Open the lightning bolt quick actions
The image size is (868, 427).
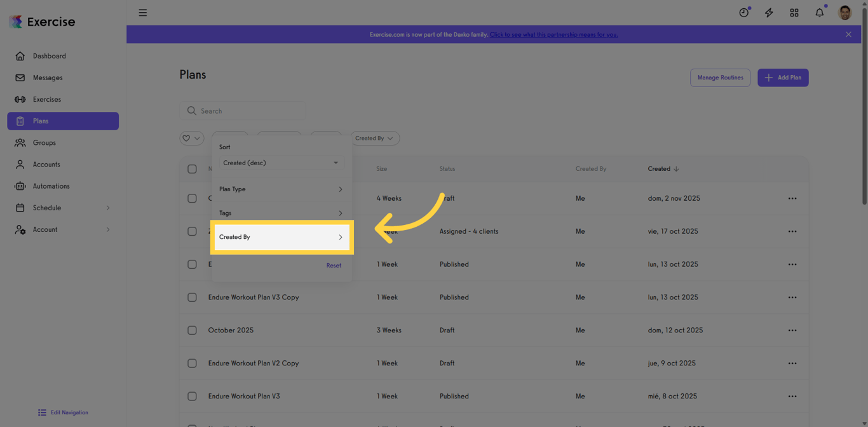click(769, 13)
